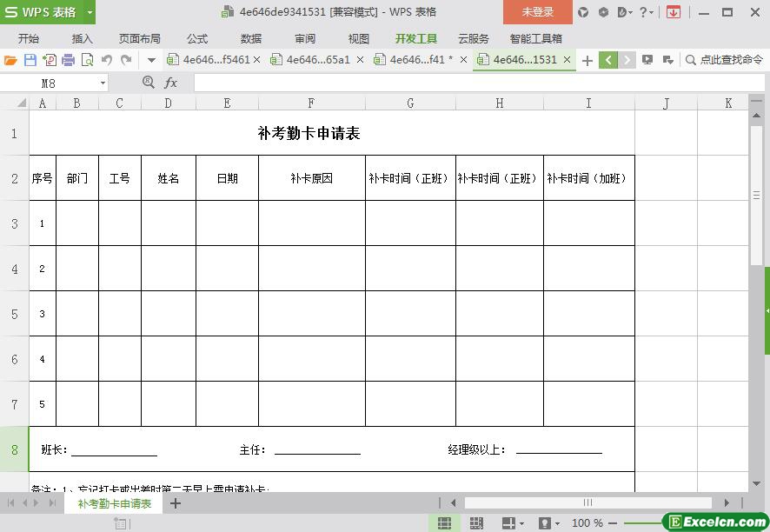Add a new sheet with plus button
Viewport: 770px width, 532px height.
pos(176,503)
